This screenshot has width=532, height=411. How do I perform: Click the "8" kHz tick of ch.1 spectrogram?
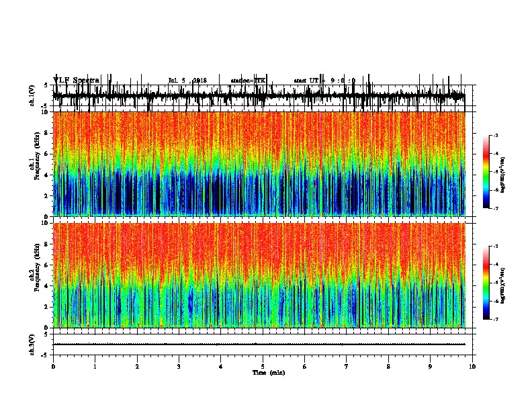coord(46,133)
